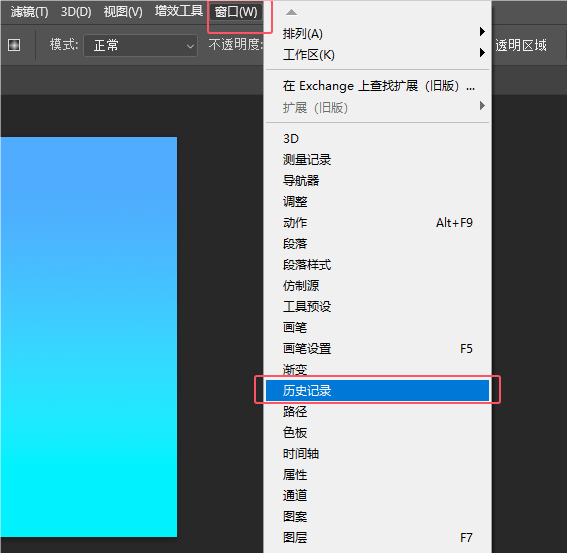Open the 视图(V) menu
Viewport: 567px width, 553px height.
(x=123, y=12)
